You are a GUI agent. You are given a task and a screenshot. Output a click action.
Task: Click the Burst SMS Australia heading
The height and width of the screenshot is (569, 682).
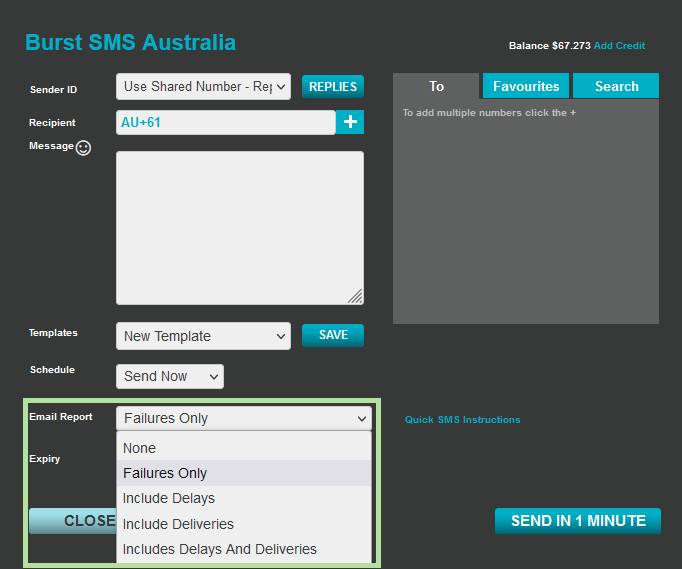(x=130, y=43)
